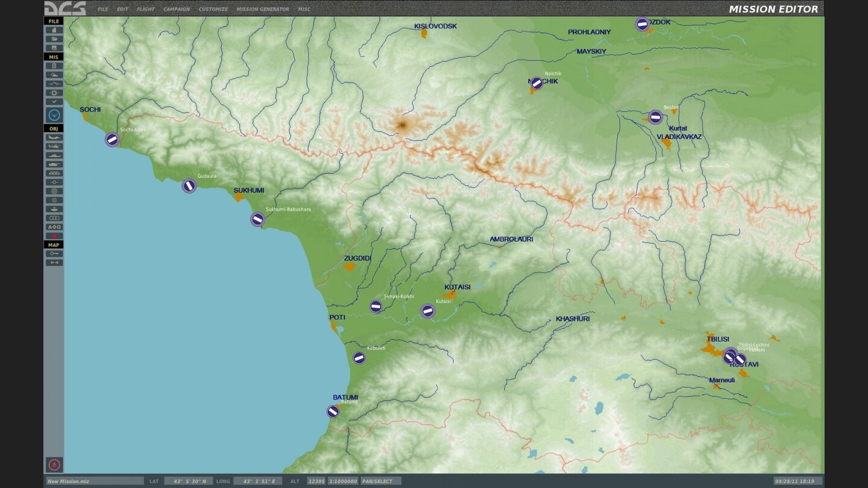Click the open mission folder icon

(54, 39)
